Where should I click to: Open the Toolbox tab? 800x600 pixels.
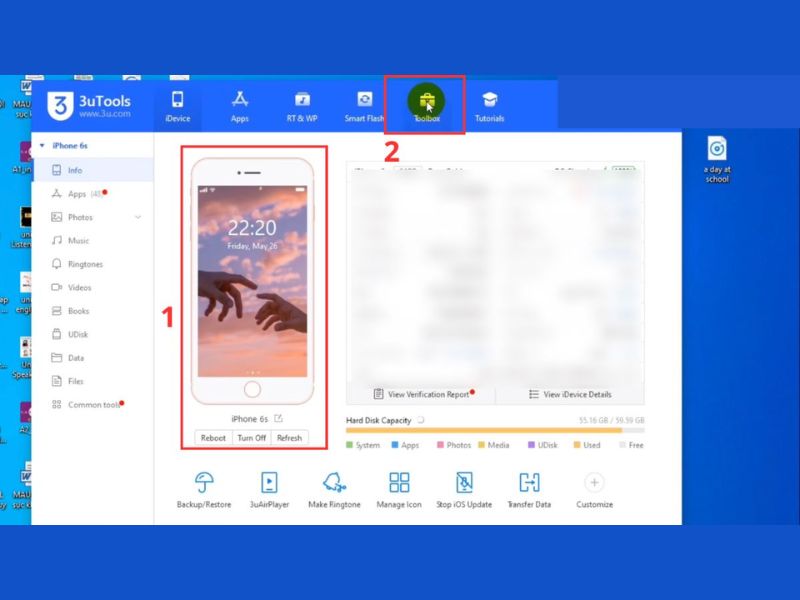click(x=427, y=107)
